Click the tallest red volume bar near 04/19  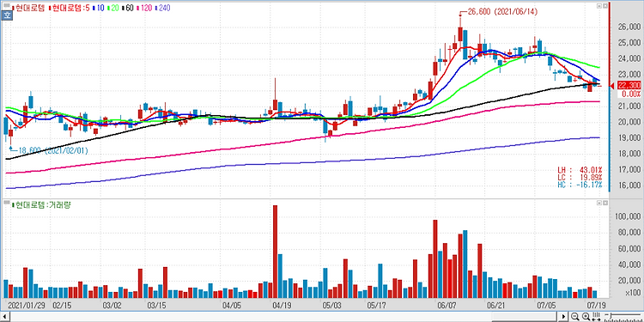(x=275, y=252)
